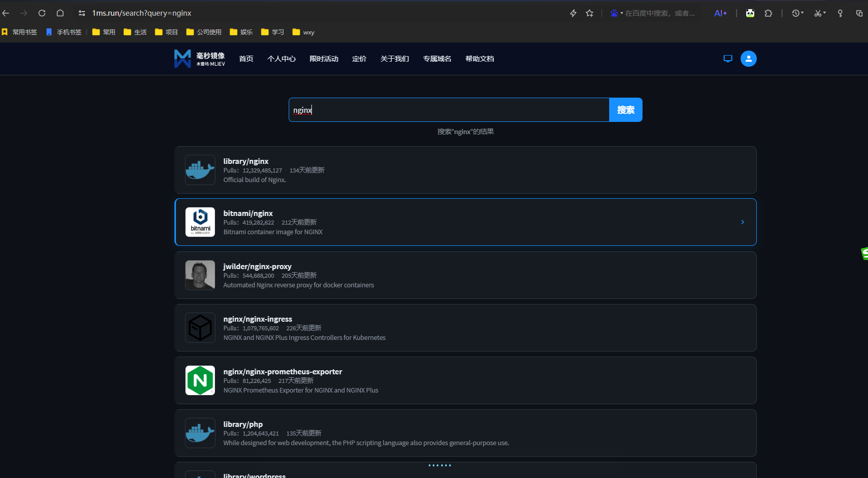Screen dimensions: 868x478
Task: Click 'Pulls: 12,329,485,127' text
Action: click(x=253, y=170)
